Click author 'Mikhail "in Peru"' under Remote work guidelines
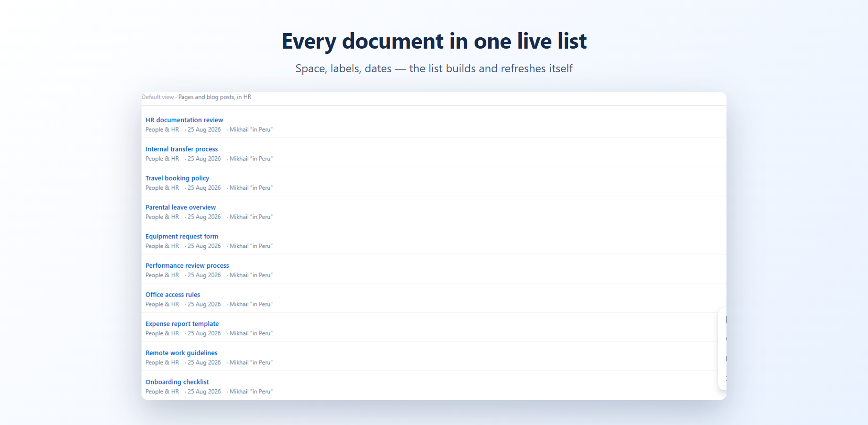 pos(251,363)
